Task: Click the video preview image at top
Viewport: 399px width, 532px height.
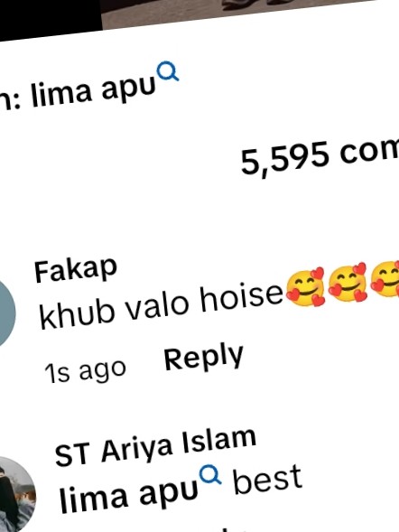Action: pos(237,12)
